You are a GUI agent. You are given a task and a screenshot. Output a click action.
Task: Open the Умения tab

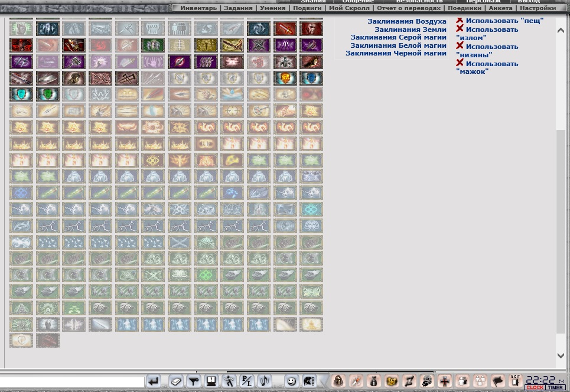(x=273, y=8)
